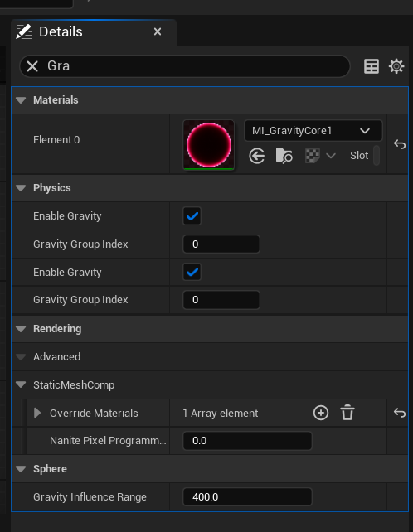Toggle first Enable Gravity checkbox
The image size is (413, 532).
[192, 216]
